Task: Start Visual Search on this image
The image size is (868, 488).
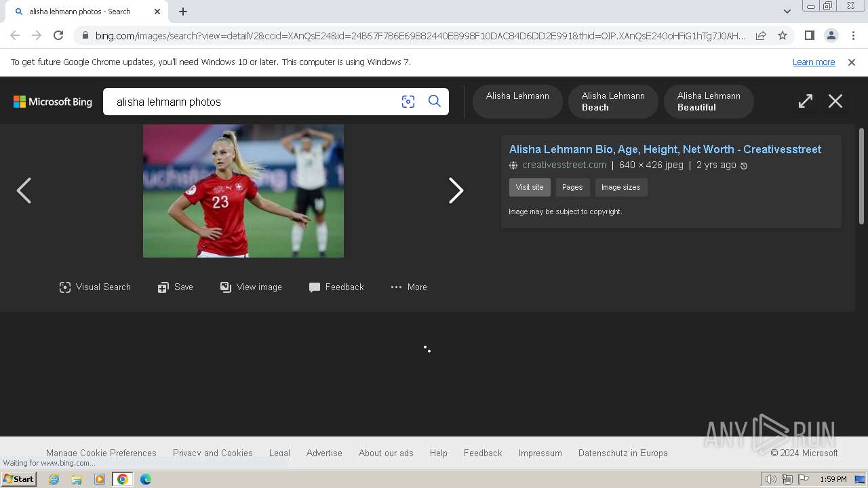Action: pos(95,287)
